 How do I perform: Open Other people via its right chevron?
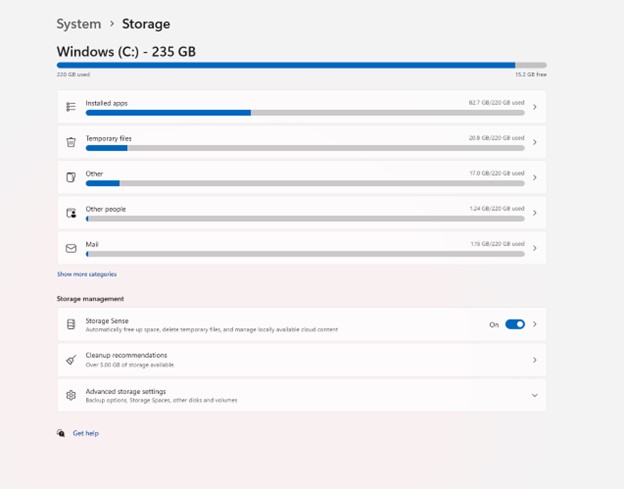[x=535, y=213]
